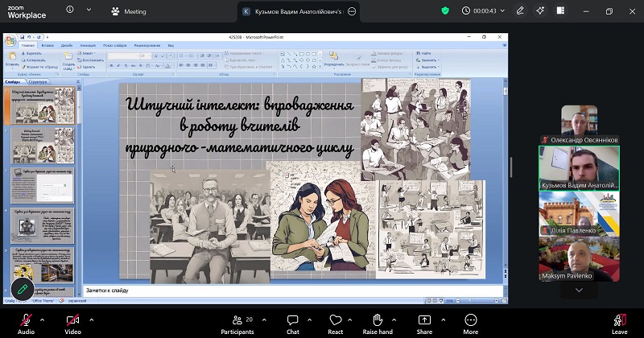Open the Participants panel
The image size is (644, 338).
237,324
